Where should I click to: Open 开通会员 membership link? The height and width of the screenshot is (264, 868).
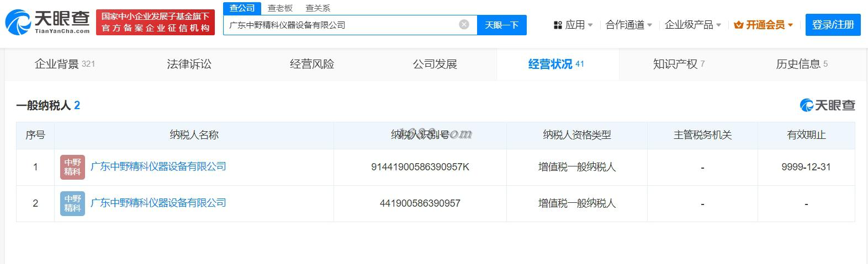[765, 25]
